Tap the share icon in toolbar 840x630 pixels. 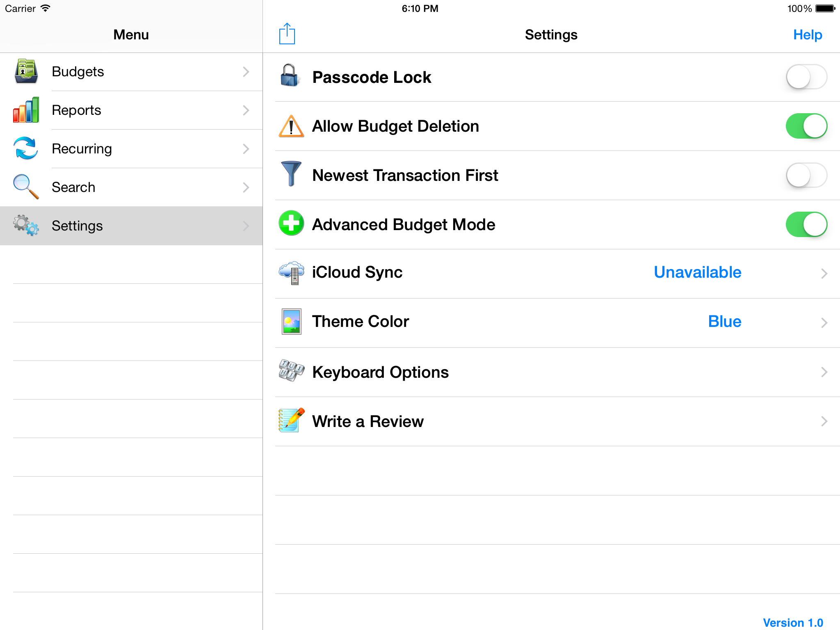[x=287, y=34]
